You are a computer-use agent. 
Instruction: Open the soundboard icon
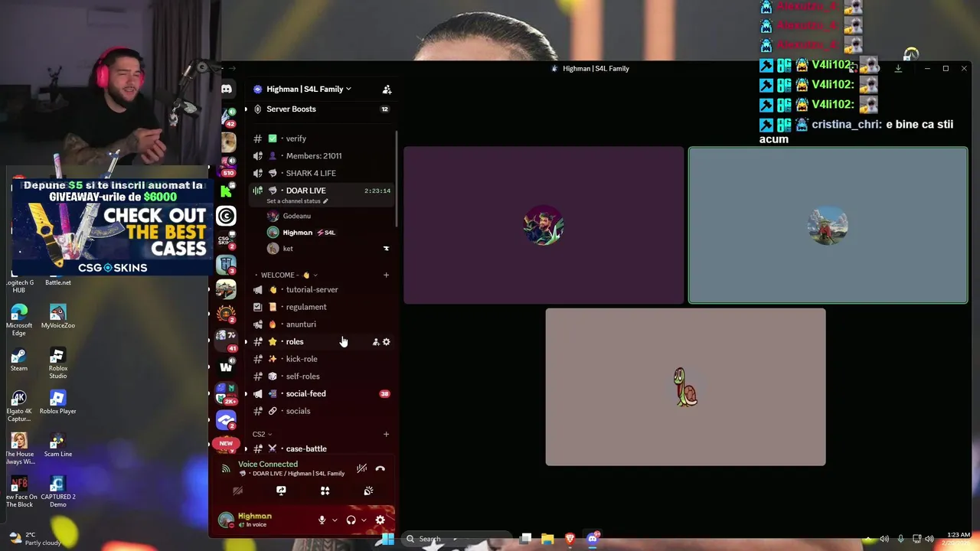tap(368, 491)
